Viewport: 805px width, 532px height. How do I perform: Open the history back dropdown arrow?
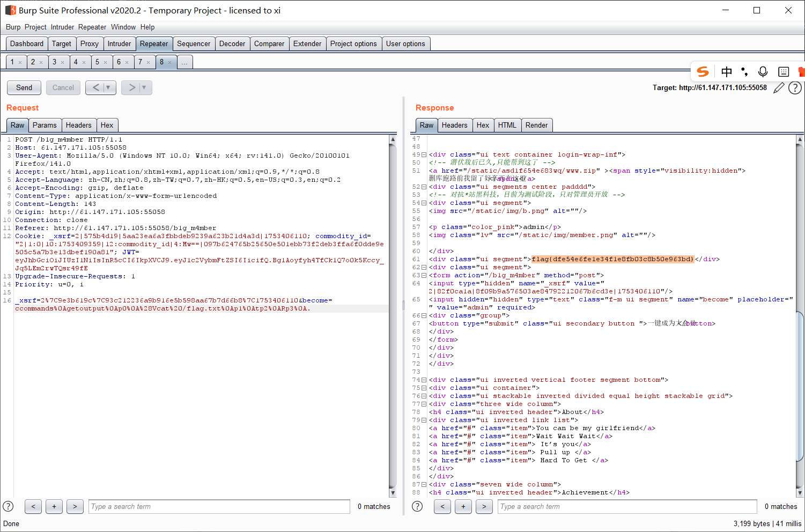(109, 87)
